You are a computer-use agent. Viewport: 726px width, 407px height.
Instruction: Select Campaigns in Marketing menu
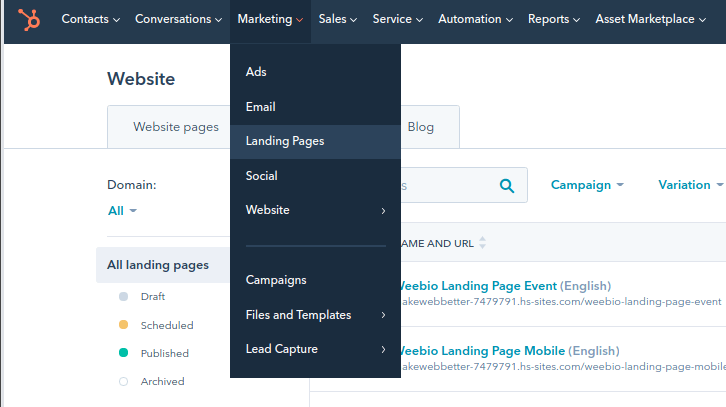pos(315,280)
